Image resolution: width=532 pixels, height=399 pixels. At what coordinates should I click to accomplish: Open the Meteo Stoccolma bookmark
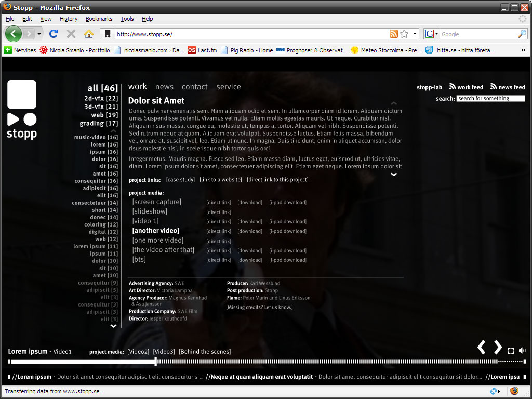(386, 50)
